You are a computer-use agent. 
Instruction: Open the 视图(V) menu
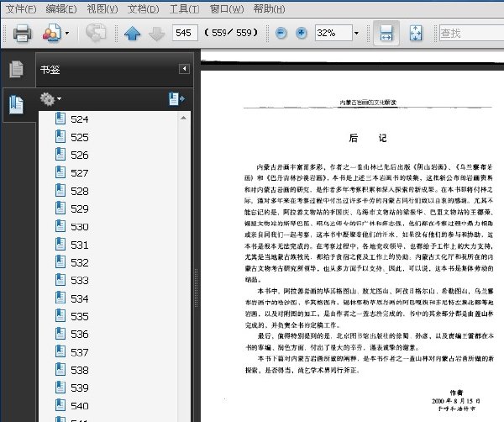click(102, 8)
